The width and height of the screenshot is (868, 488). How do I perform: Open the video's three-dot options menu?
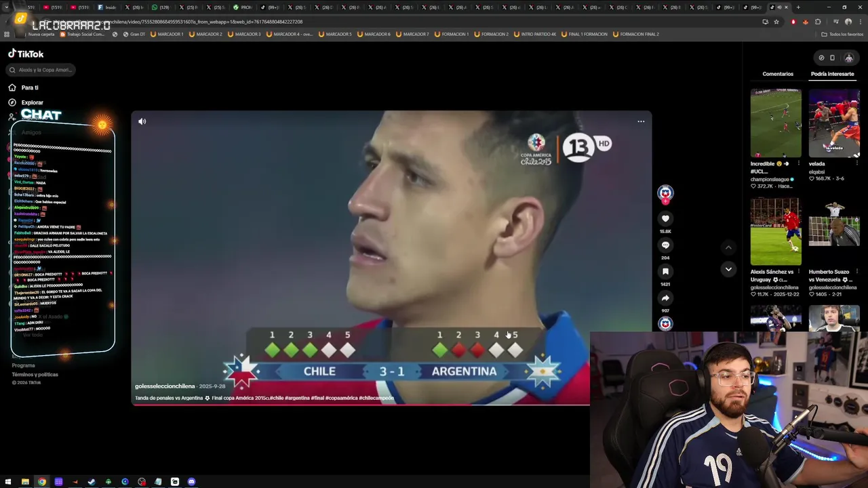pos(641,121)
